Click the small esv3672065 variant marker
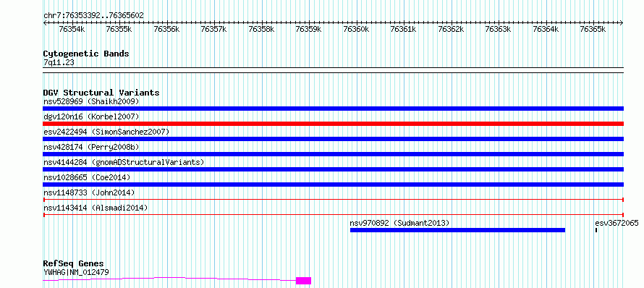Viewport: 644px width, 288px height. click(596, 230)
